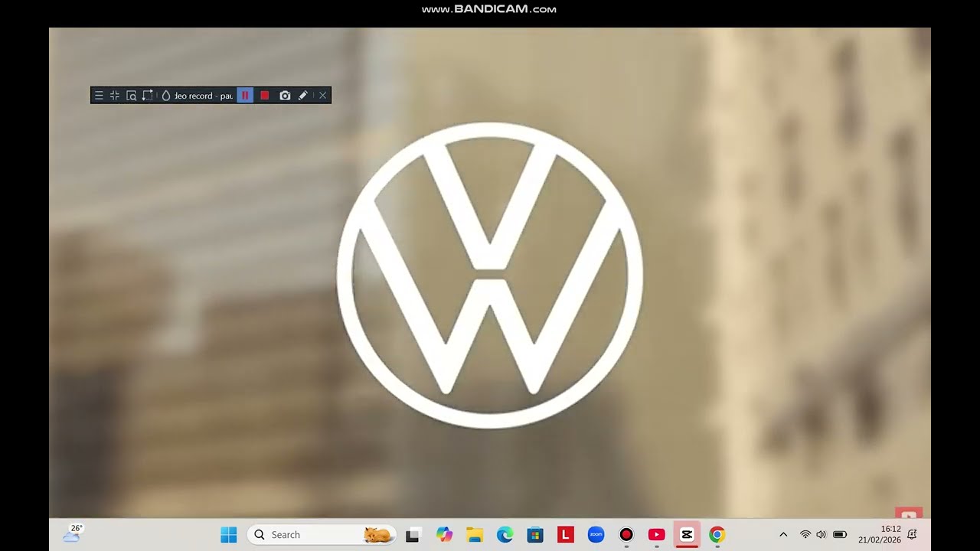Launch Copilot from the taskbar
The height and width of the screenshot is (551, 980).
444,535
